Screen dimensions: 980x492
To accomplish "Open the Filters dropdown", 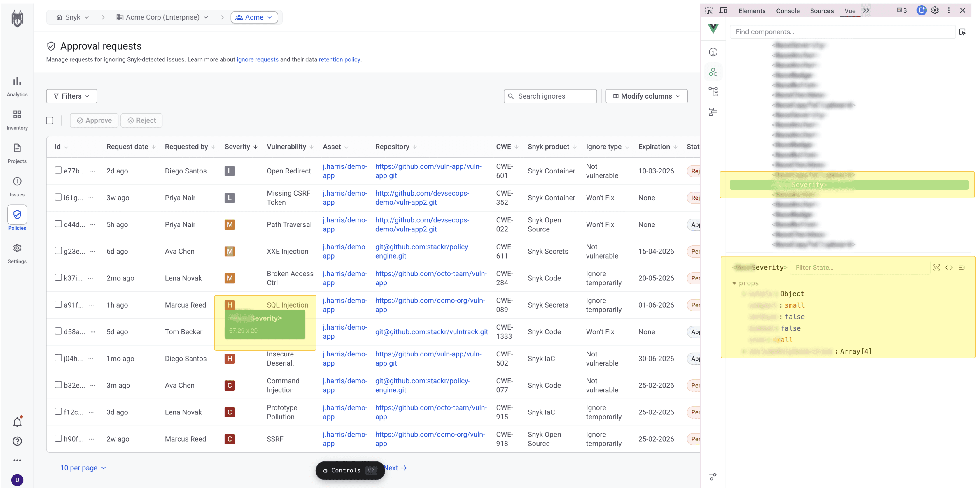I will [71, 96].
